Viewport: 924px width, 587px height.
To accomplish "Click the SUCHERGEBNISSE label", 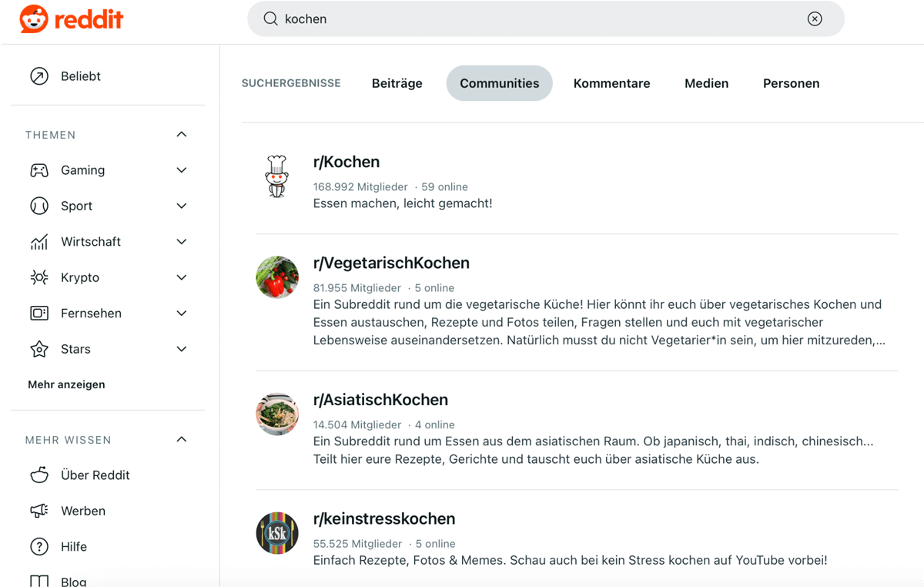I will (x=291, y=83).
